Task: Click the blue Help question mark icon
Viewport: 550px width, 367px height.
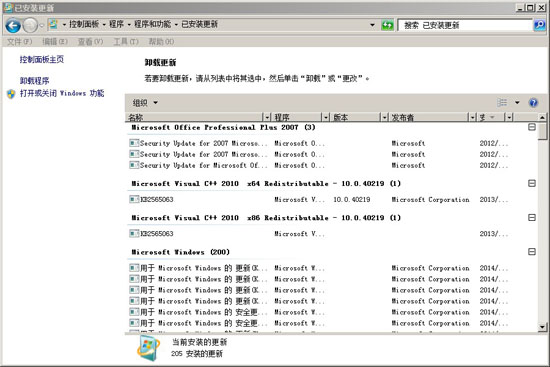Action: tap(533, 102)
